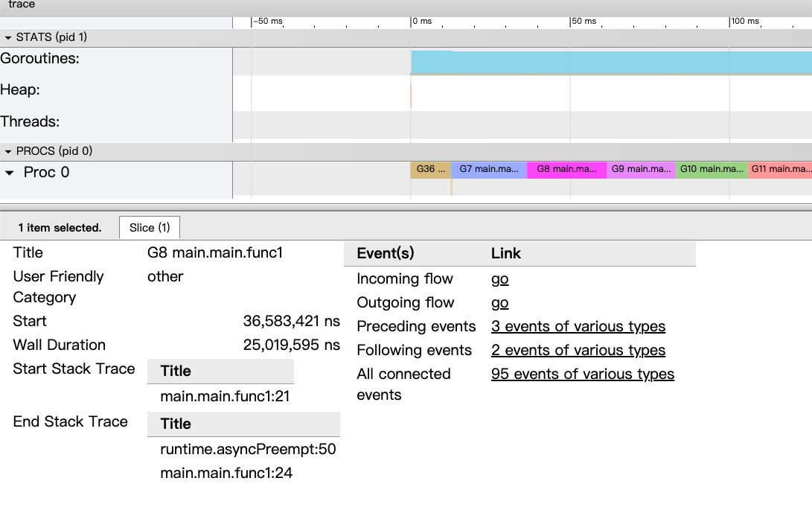Select the G8 main.ma... magenta slice
This screenshot has width=812, height=510.
(x=566, y=170)
